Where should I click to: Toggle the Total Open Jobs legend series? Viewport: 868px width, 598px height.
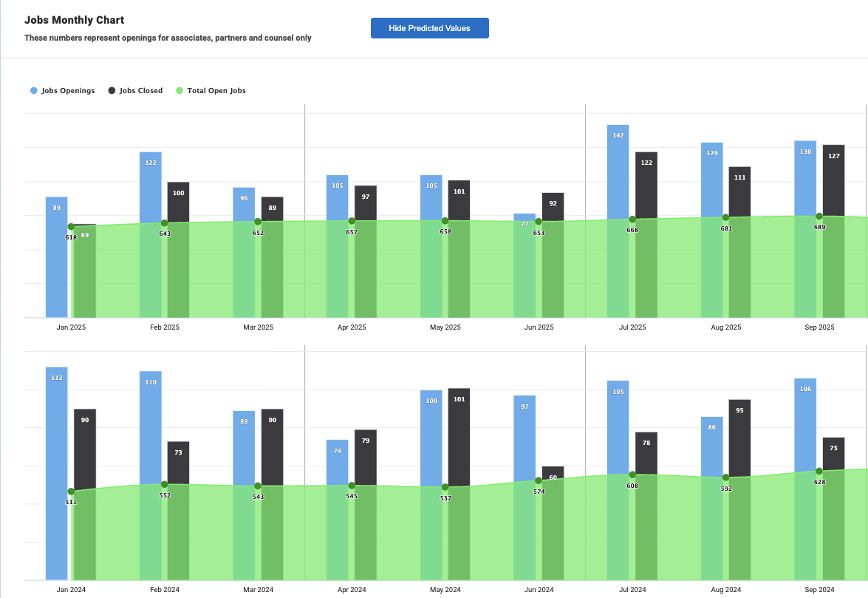[216, 91]
